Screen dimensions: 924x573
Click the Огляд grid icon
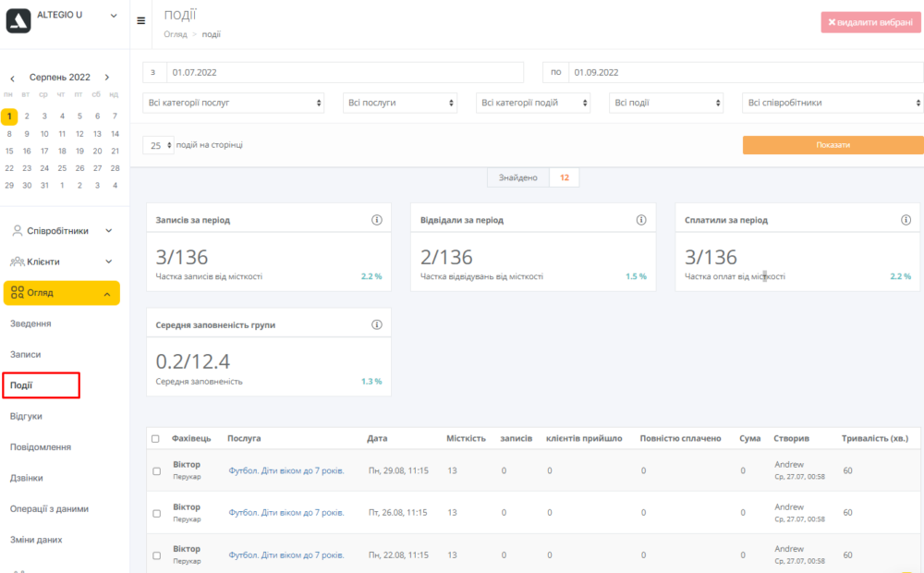[x=17, y=292]
